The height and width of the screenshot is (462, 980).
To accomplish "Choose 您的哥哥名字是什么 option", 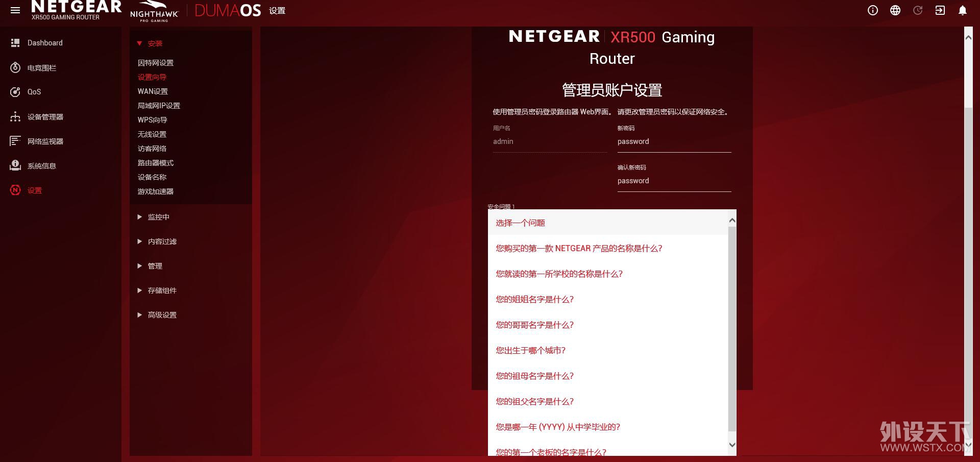I will click(x=608, y=325).
